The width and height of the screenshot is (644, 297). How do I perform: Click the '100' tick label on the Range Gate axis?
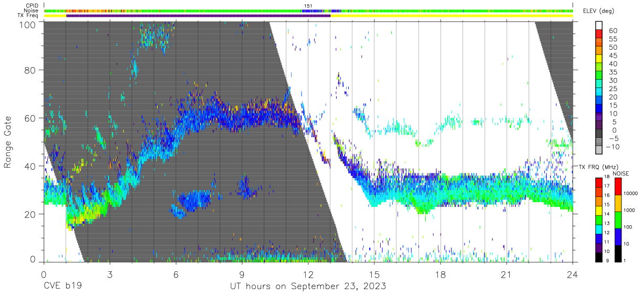(x=27, y=24)
